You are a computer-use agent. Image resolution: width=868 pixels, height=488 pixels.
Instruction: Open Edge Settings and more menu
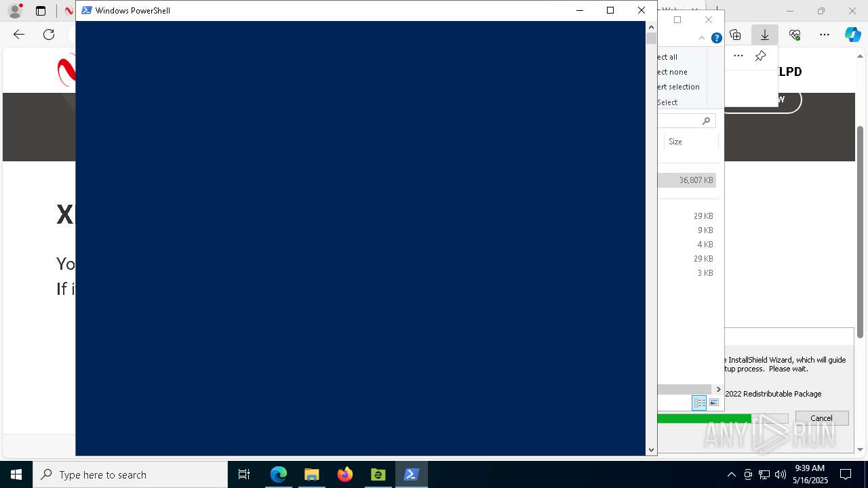point(825,35)
